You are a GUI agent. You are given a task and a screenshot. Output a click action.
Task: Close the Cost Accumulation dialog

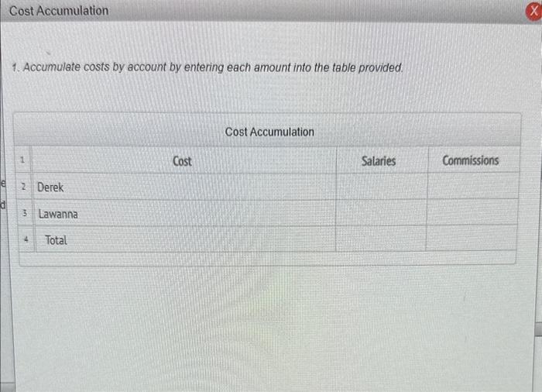(533, 11)
